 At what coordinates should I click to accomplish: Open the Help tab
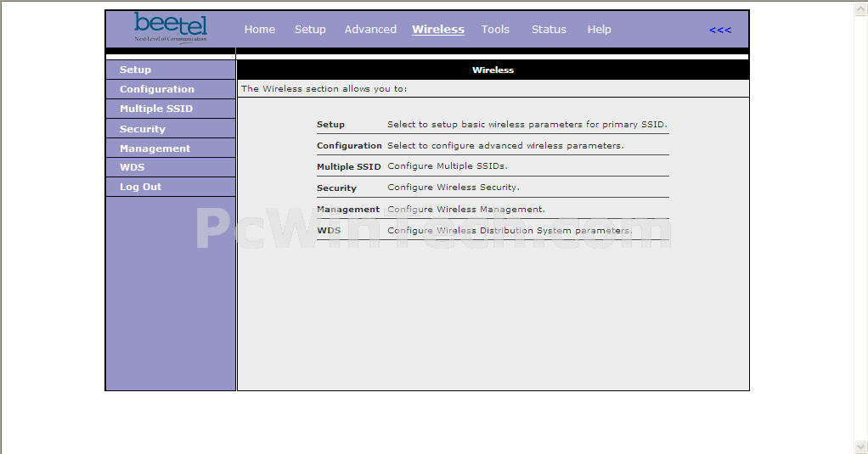tap(599, 30)
